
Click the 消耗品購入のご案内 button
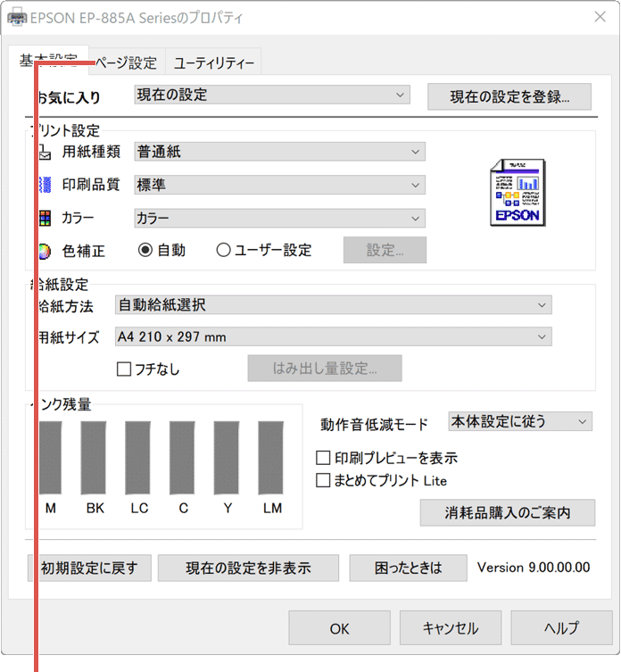[x=508, y=512]
